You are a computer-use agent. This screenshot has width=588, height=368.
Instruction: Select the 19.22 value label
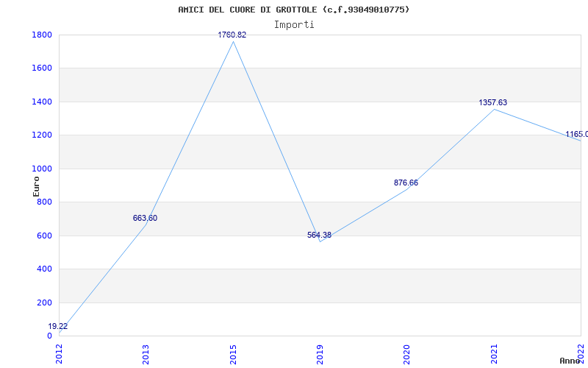(x=58, y=326)
